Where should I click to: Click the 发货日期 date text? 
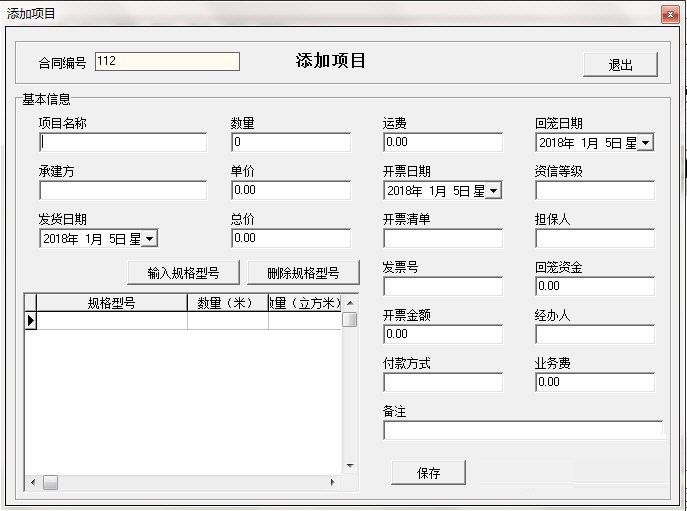92,239
